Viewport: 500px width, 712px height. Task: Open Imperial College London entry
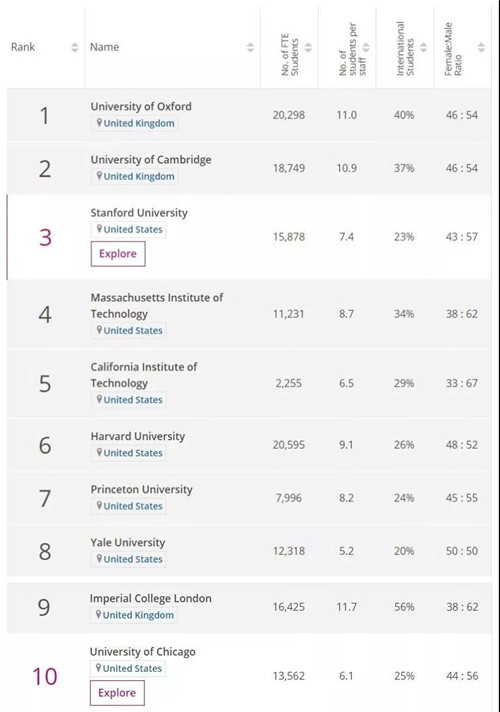(x=150, y=598)
